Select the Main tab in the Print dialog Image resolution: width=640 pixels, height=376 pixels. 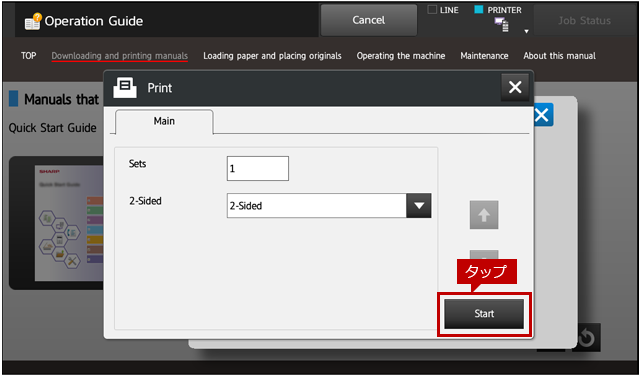(x=164, y=121)
